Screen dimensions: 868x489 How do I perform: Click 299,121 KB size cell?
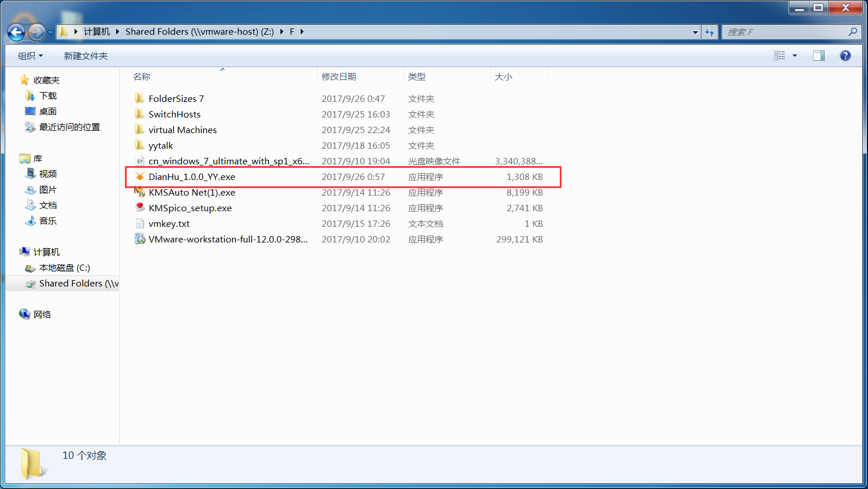(519, 239)
